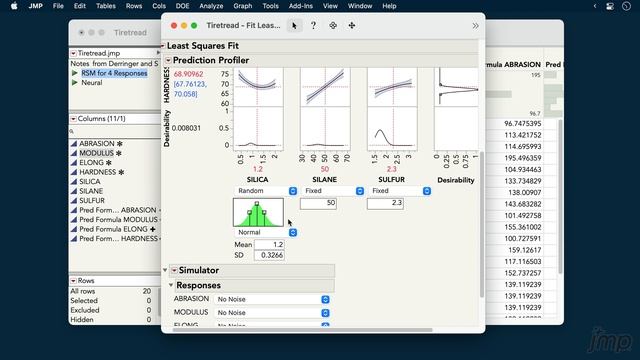
Task: Click the SD value field
Action: coord(269,255)
